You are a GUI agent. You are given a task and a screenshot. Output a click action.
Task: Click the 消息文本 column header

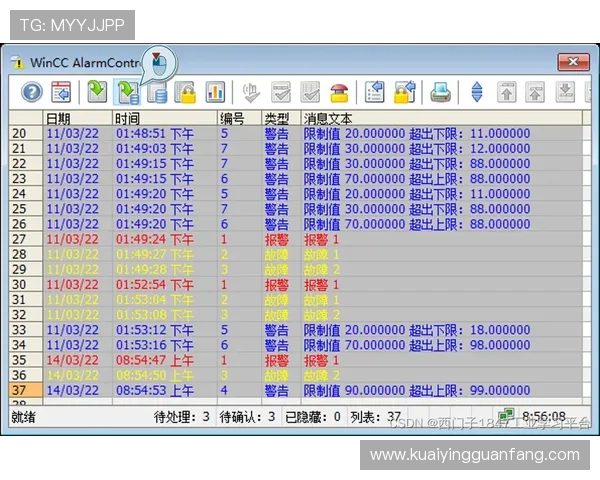(x=442, y=118)
